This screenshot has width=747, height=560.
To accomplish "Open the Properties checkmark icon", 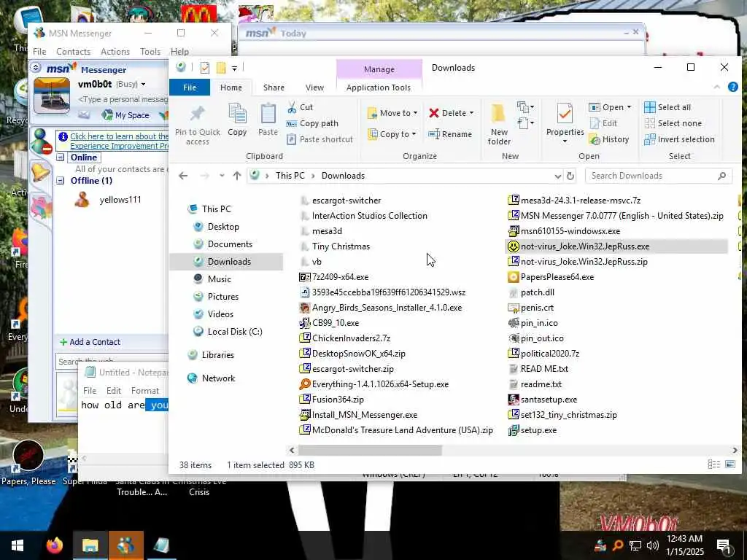I will point(565,114).
